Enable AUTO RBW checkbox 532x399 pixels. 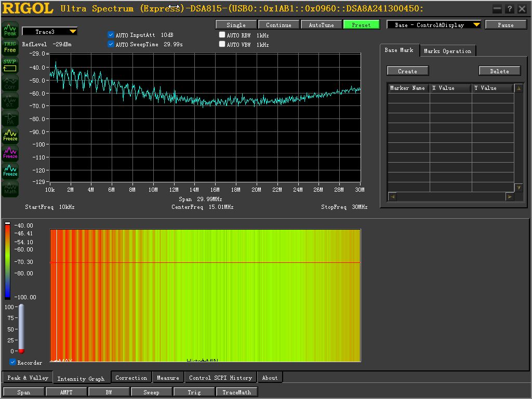coord(222,35)
